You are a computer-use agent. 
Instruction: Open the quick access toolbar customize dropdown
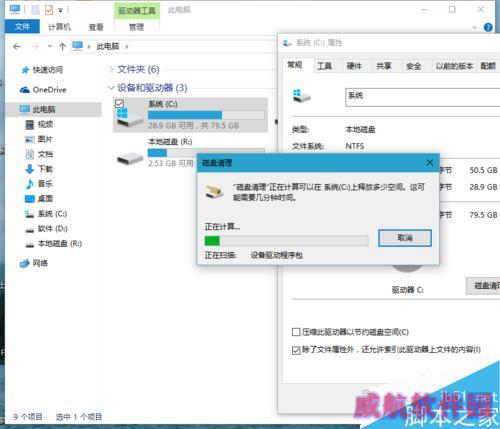[x=60, y=10]
